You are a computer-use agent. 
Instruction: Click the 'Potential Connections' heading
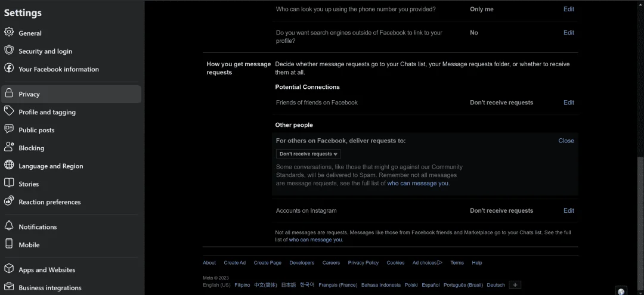pos(307,87)
